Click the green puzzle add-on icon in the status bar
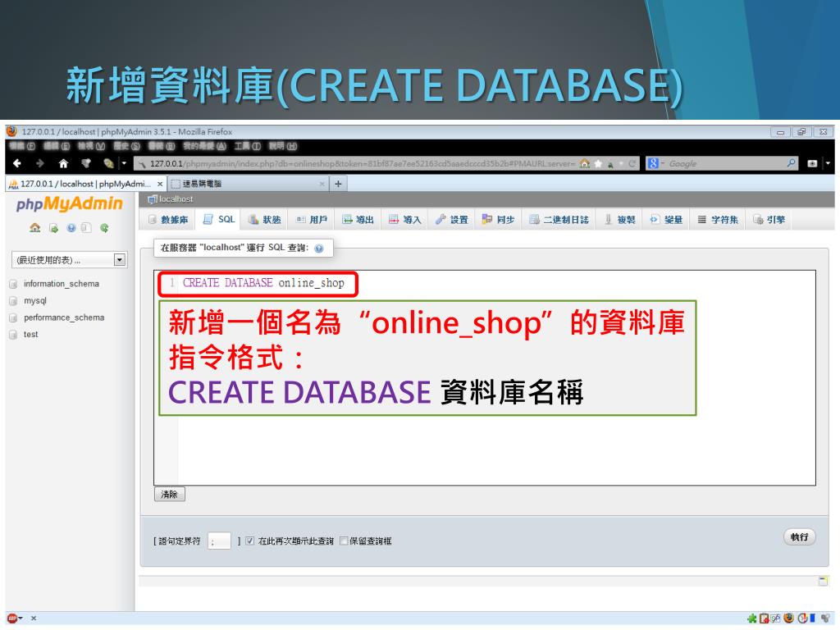The image size is (840, 630). click(752, 619)
